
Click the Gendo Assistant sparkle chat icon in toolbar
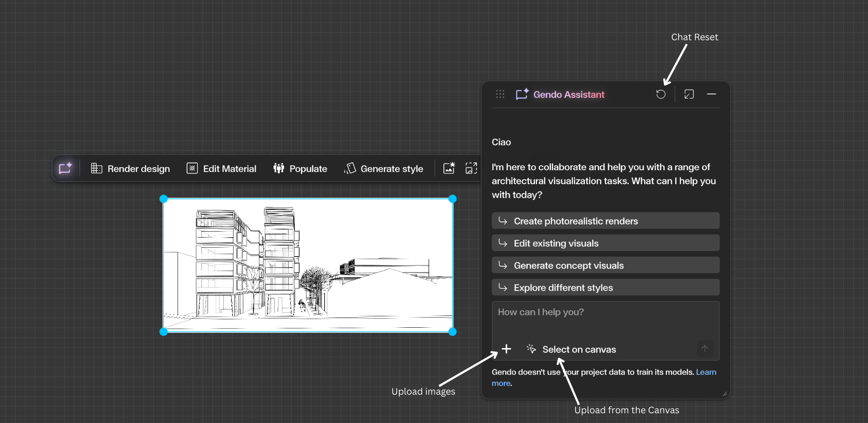(x=65, y=169)
